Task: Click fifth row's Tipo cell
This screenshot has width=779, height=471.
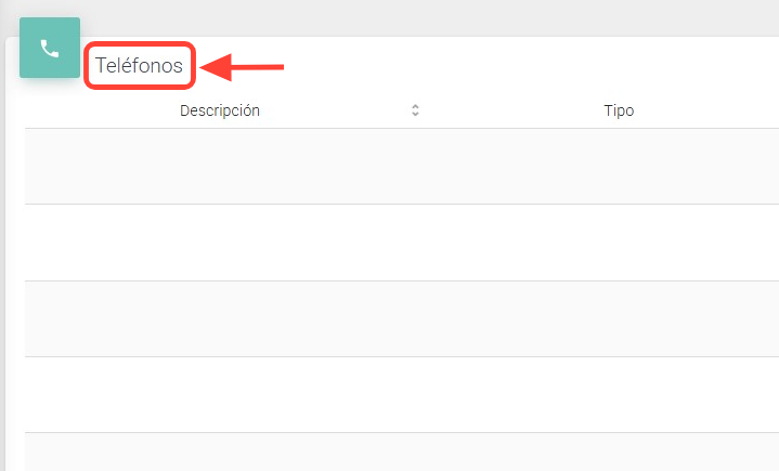Action: click(618, 452)
